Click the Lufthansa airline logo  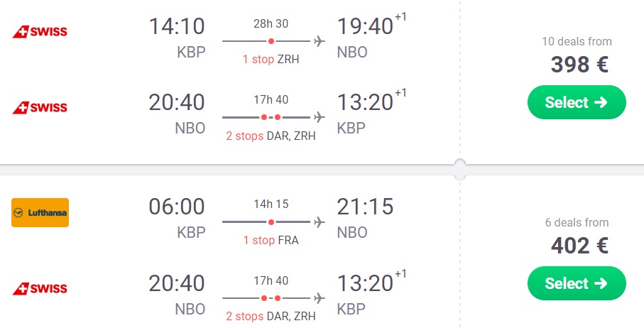coord(40,213)
